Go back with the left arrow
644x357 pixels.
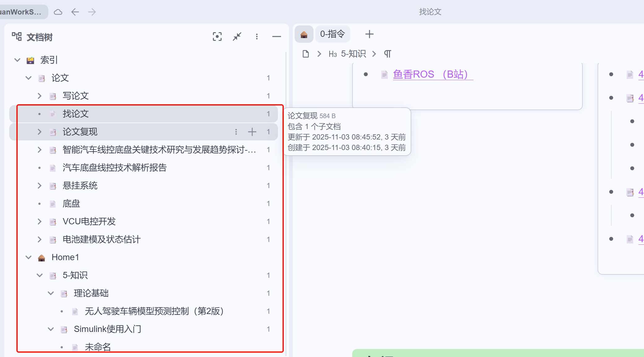coord(75,12)
